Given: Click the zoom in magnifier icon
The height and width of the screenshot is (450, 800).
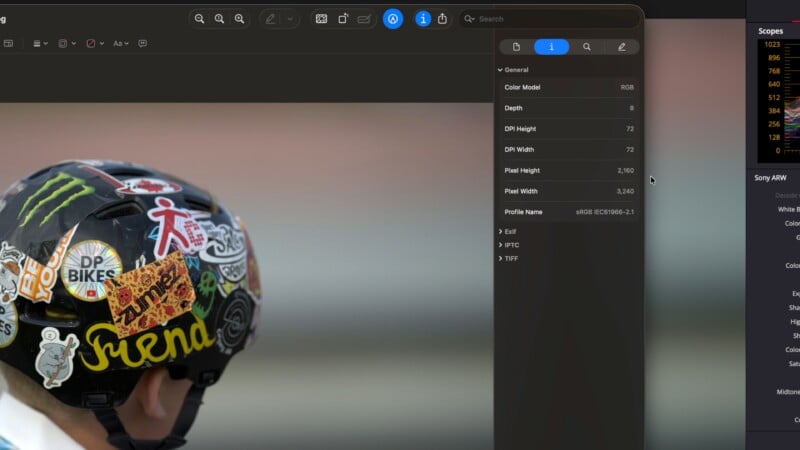Looking at the screenshot, I should [239, 19].
